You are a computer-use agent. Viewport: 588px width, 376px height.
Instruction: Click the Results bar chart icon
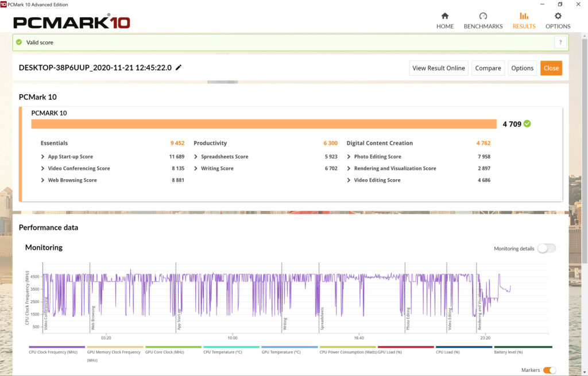[524, 15]
